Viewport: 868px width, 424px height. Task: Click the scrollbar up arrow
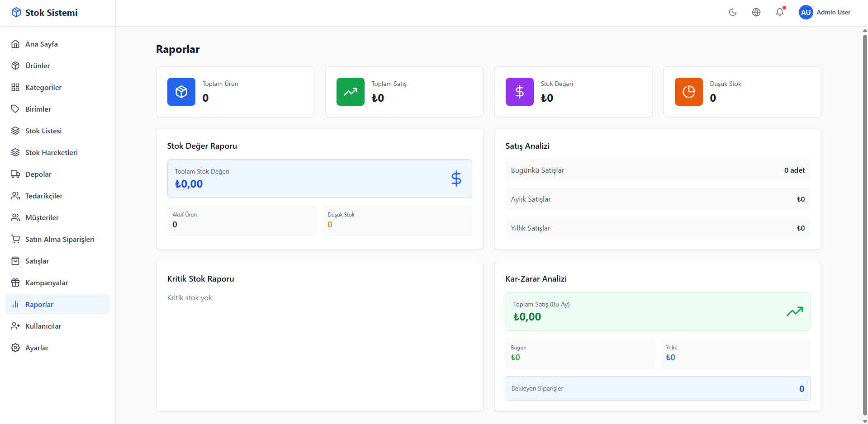[865, 30]
